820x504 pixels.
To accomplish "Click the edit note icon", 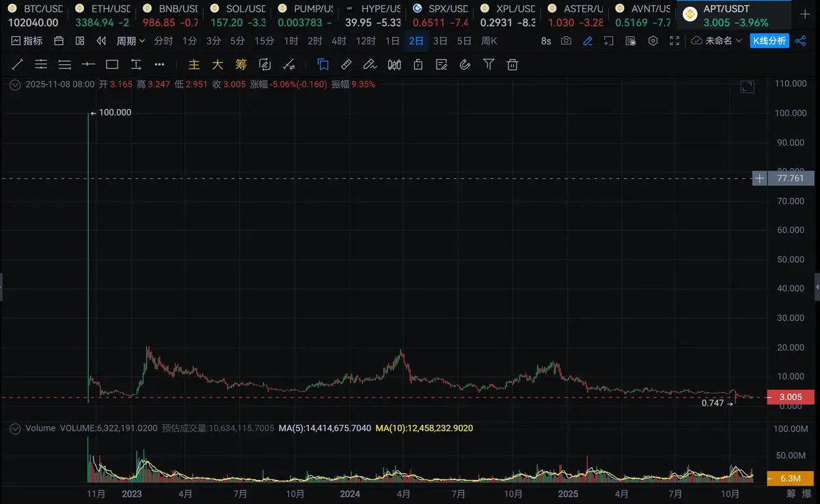I will pyautogui.click(x=441, y=65).
